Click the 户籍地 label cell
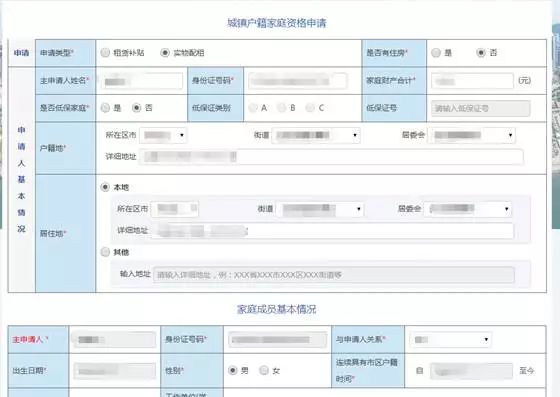Viewport: 560px width, 397px height. pyautogui.click(x=66, y=148)
